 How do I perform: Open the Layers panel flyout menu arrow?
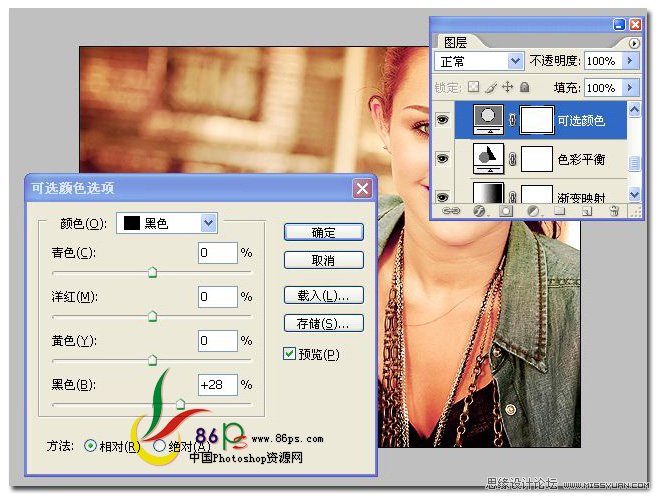pos(634,43)
